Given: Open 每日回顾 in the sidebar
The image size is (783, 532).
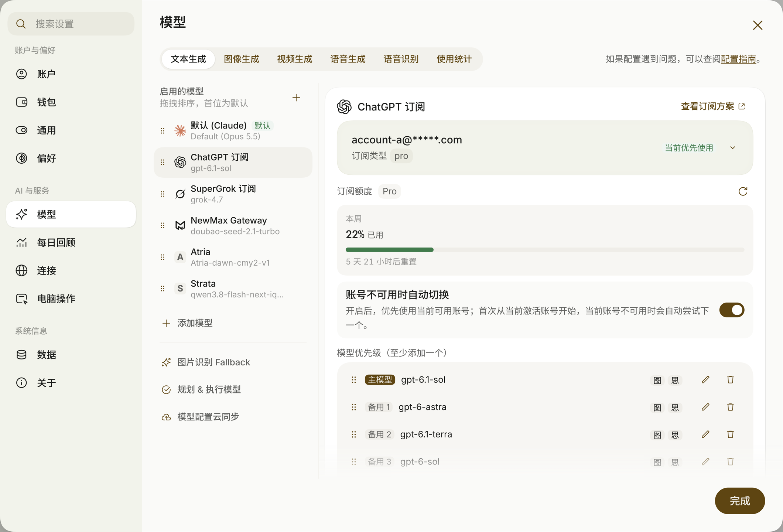Looking at the screenshot, I should pyautogui.click(x=71, y=242).
